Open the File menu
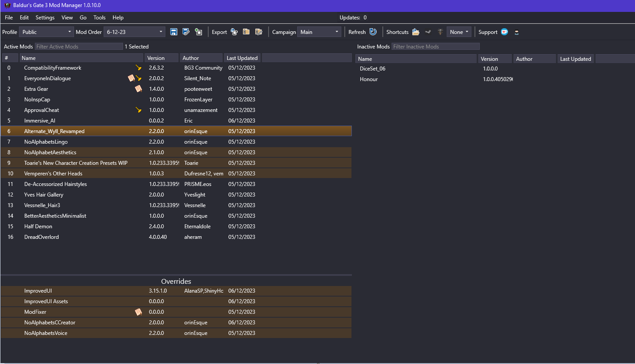The width and height of the screenshot is (635, 364). click(9, 18)
